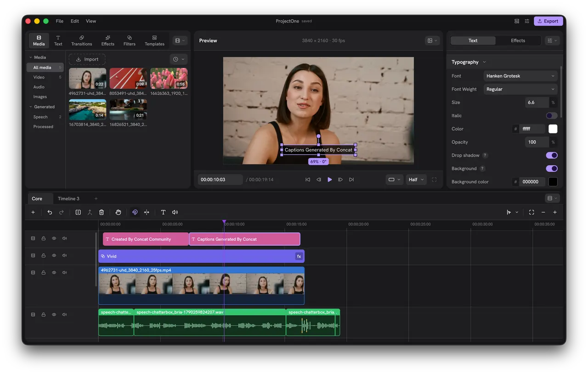Open the Effects tab in the right properties panel
The height and width of the screenshot is (374, 588).
tap(518, 40)
